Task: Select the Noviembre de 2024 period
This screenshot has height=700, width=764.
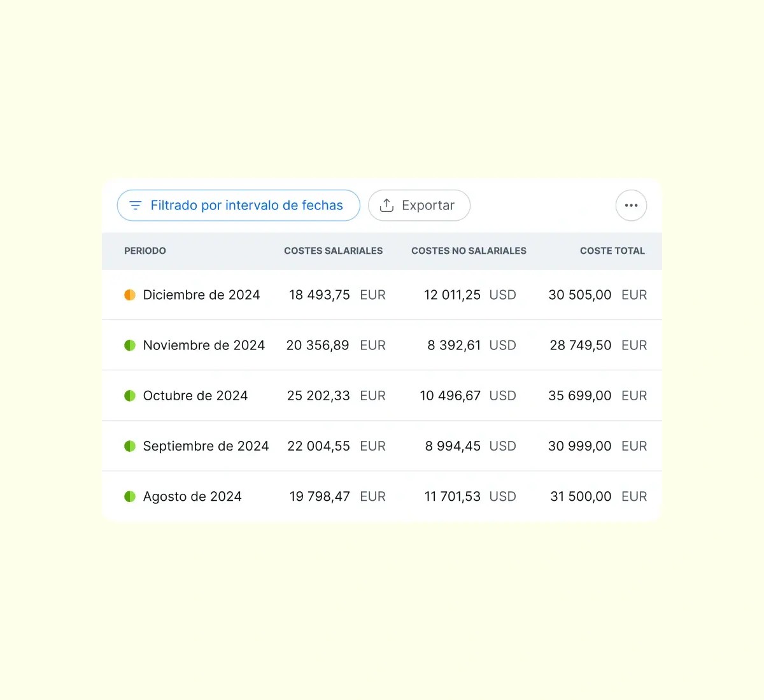Action: tap(204, 345)
